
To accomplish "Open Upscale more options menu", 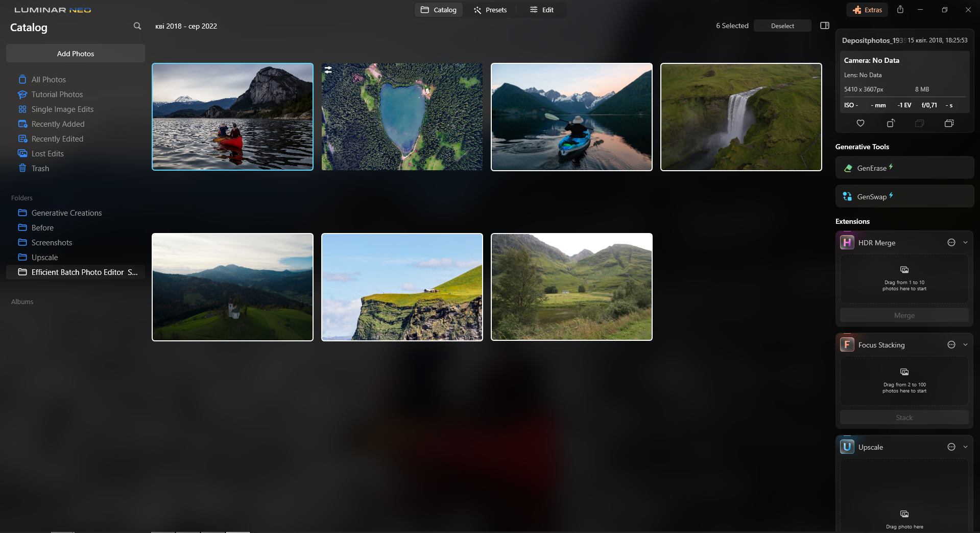I will [951, 447].
